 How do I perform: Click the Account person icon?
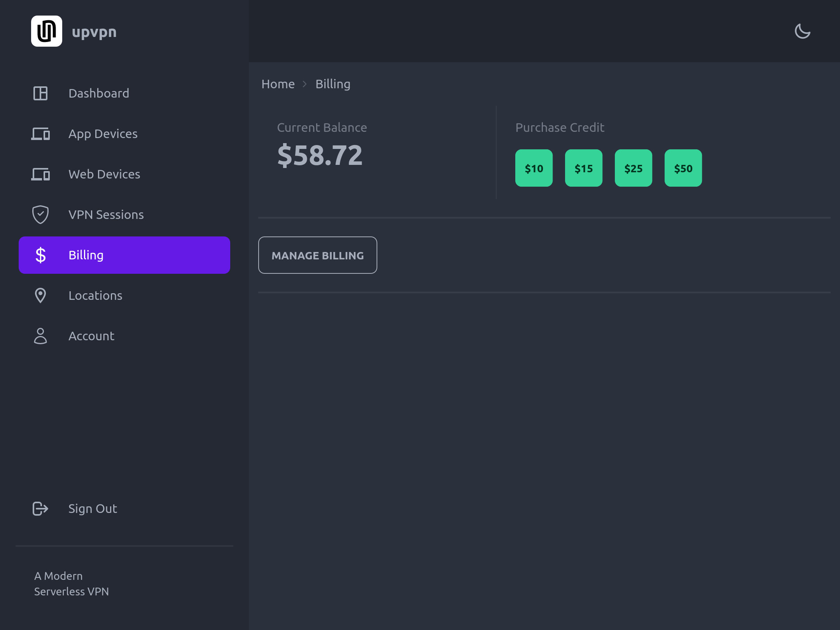(40, 336)
